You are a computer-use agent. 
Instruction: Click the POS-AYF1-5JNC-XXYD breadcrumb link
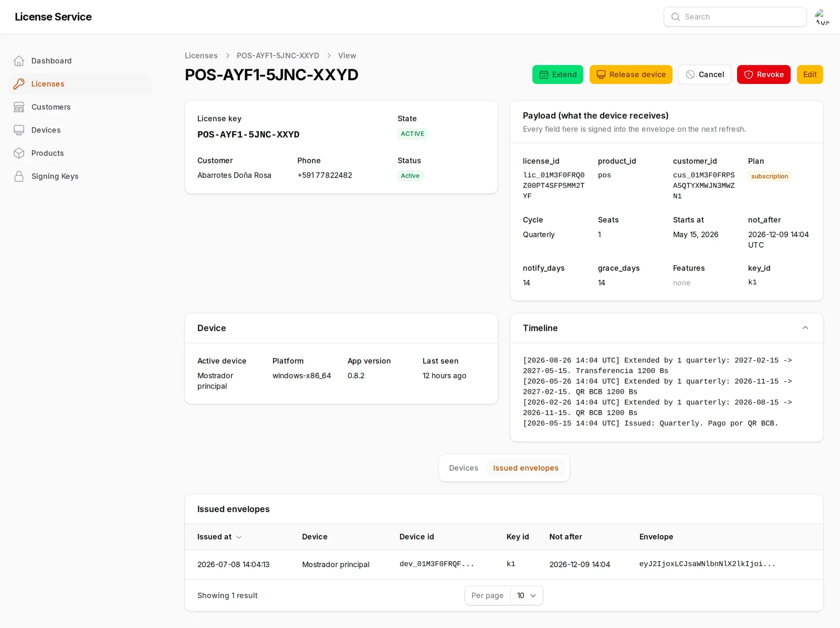pos(278,56)
